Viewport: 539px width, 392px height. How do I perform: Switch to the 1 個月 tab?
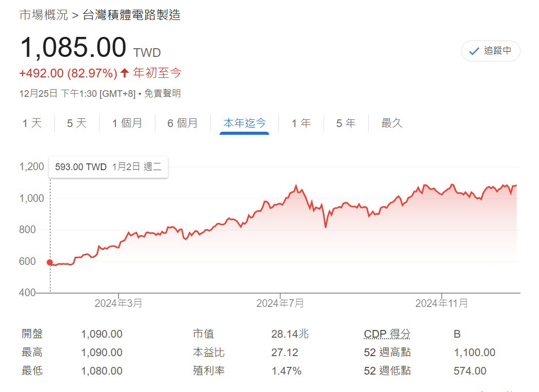(127, 123)
